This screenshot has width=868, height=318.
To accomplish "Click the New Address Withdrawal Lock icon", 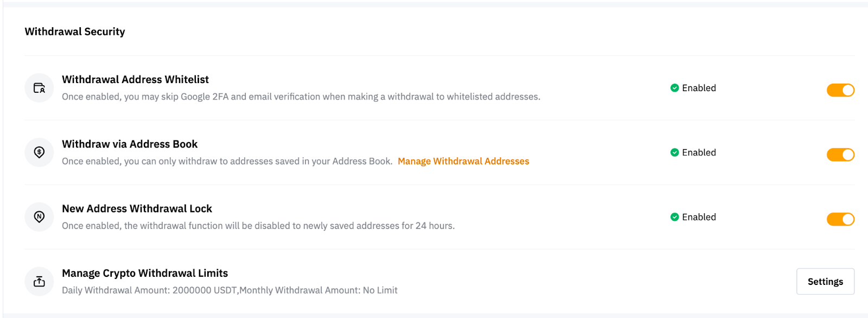I will [x=39, y=217].
